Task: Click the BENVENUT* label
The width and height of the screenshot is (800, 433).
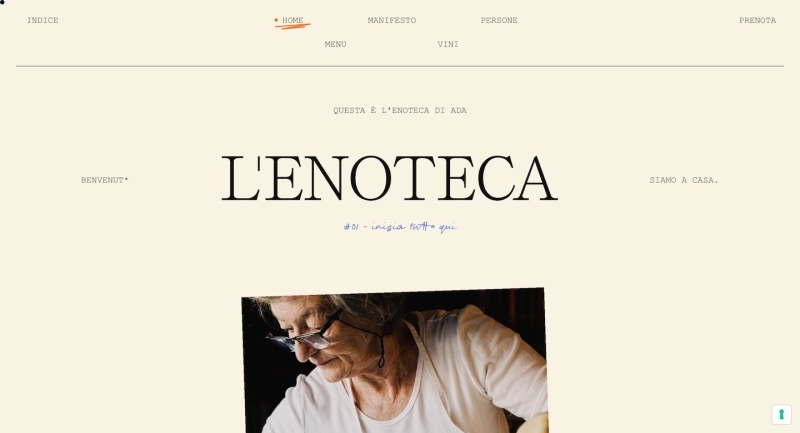Action: (105, 180)
